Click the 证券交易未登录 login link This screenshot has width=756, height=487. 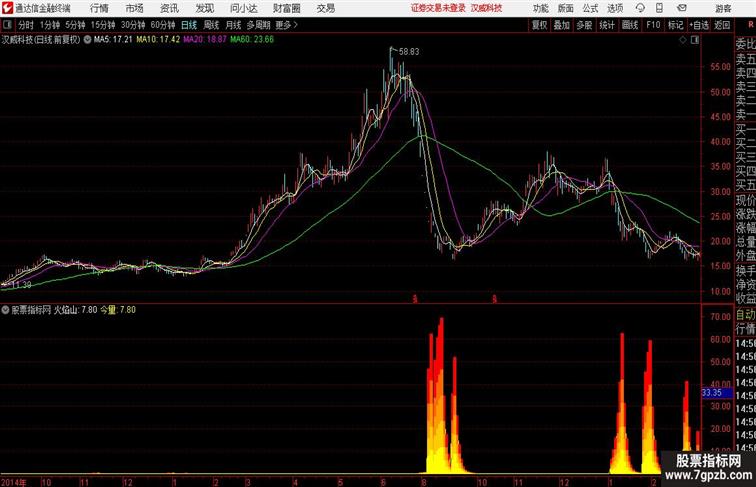click(438, 8)
